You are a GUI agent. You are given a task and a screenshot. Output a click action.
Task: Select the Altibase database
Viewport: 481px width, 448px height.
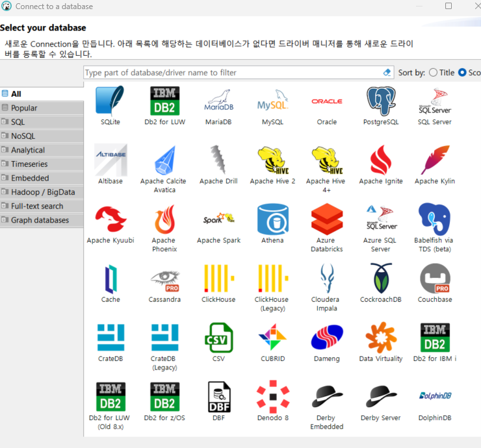(x=110, y=160)
